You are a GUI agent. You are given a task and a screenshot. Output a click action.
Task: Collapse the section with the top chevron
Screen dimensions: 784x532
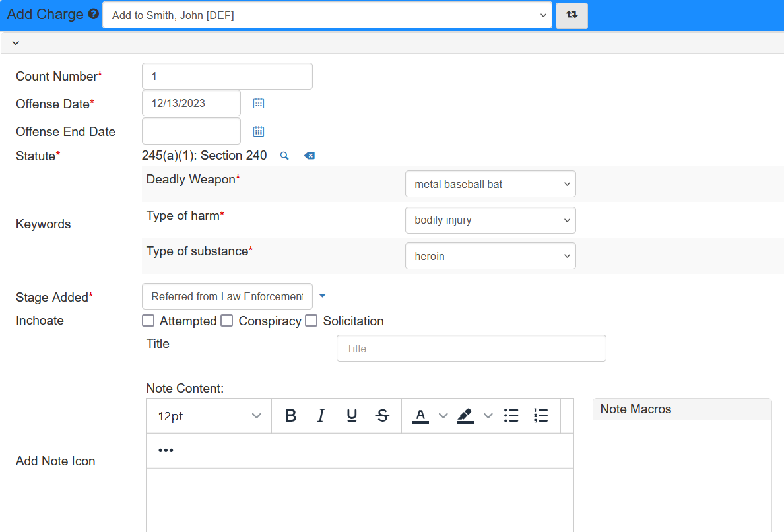pos(16,44)
